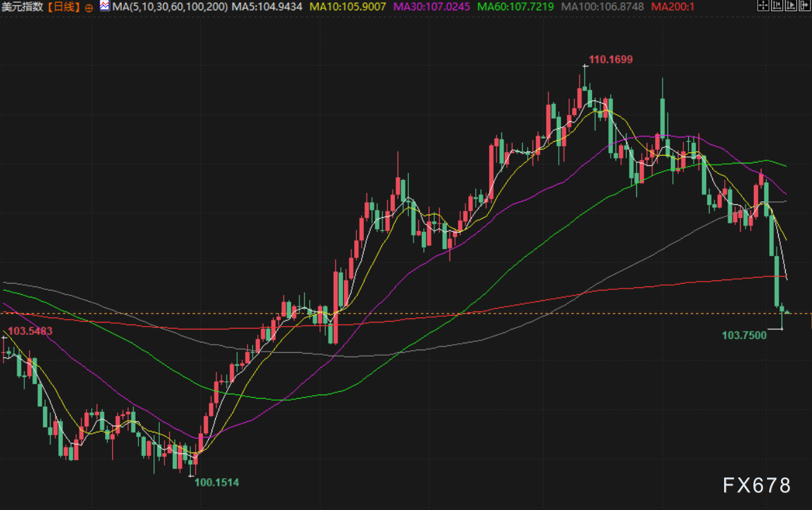
Task: Click the 110.1699 high price marker
Action: click(610, 60)
